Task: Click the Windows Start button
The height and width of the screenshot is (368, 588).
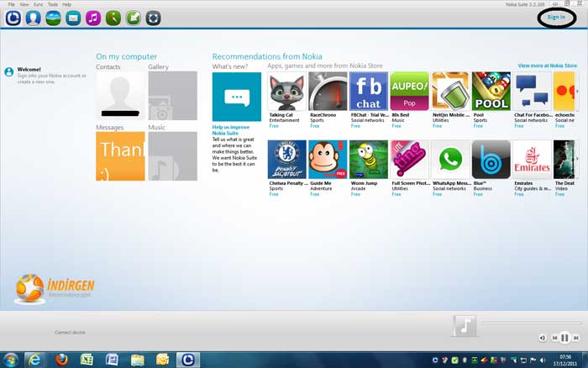Action: pos(10,360)
